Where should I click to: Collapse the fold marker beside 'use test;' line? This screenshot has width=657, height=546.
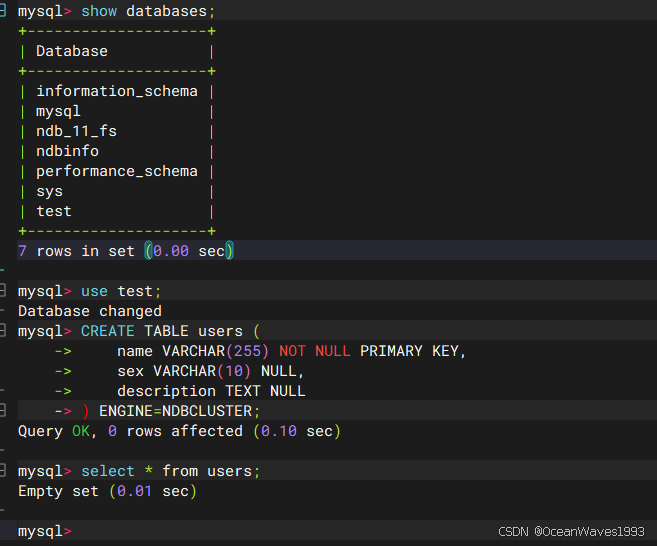pyautogui.click(x=3, y=290)
